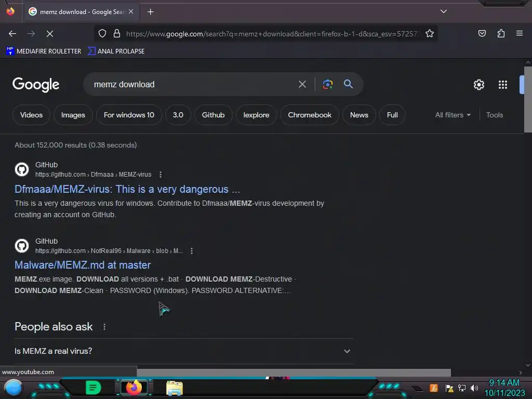Open Google apps grid launcher

coord(503,85)
